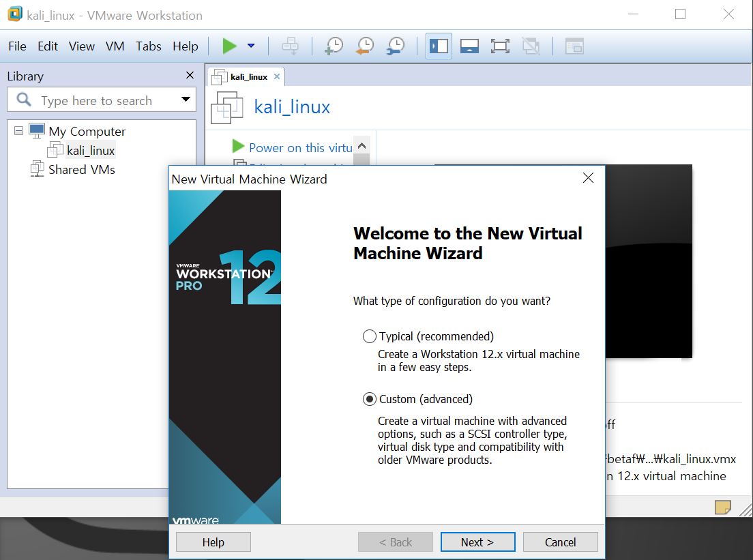
Task: Open the File menu
Action: [17, 46]
